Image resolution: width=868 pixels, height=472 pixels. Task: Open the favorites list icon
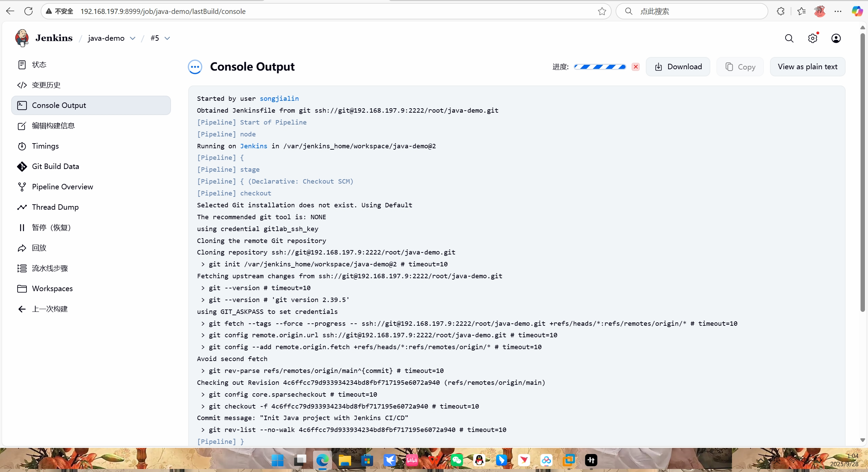pyautogui.click(x=802, y=11)
